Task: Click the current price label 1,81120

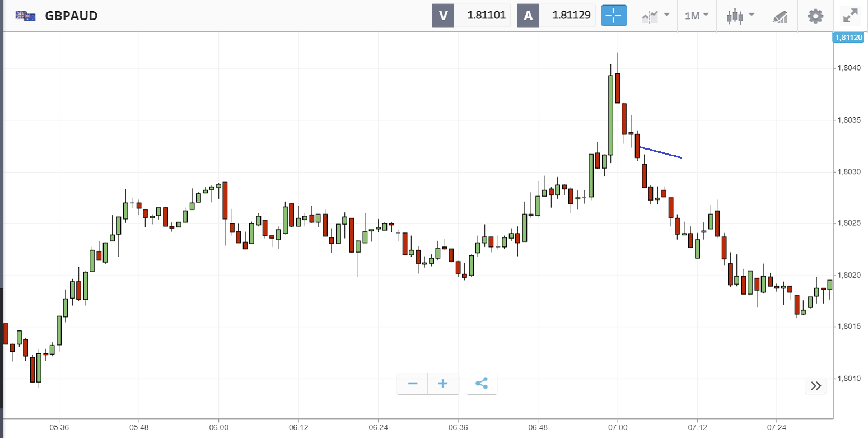Action: click(848, 38)
